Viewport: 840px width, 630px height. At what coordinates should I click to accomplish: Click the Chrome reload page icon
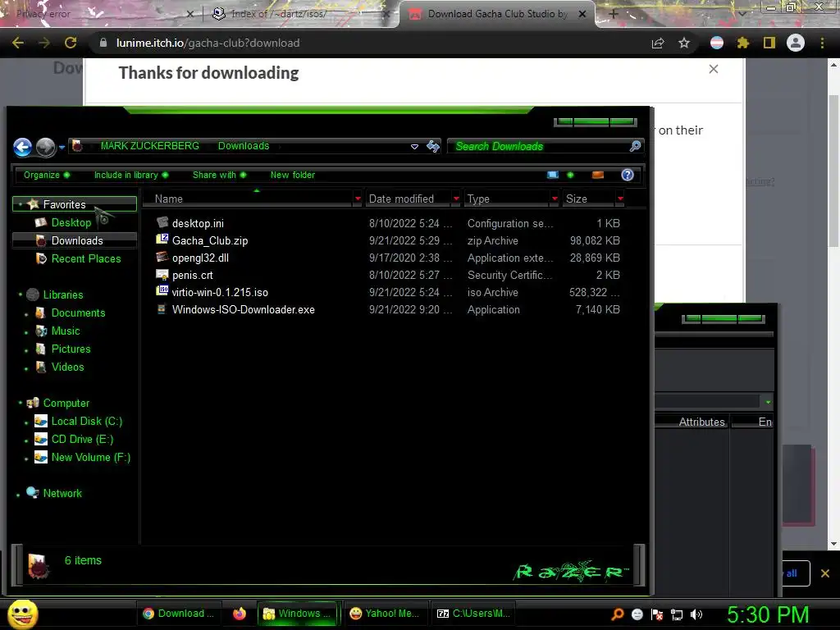(71, 43)
